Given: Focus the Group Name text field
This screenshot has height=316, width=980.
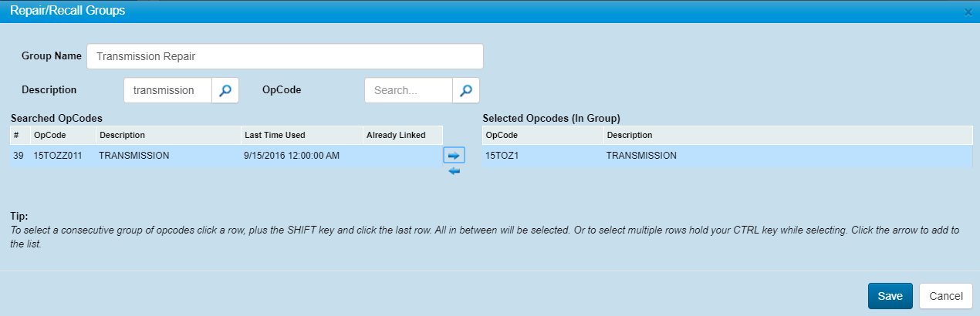Looking at the screenshot, I should 285,56.
